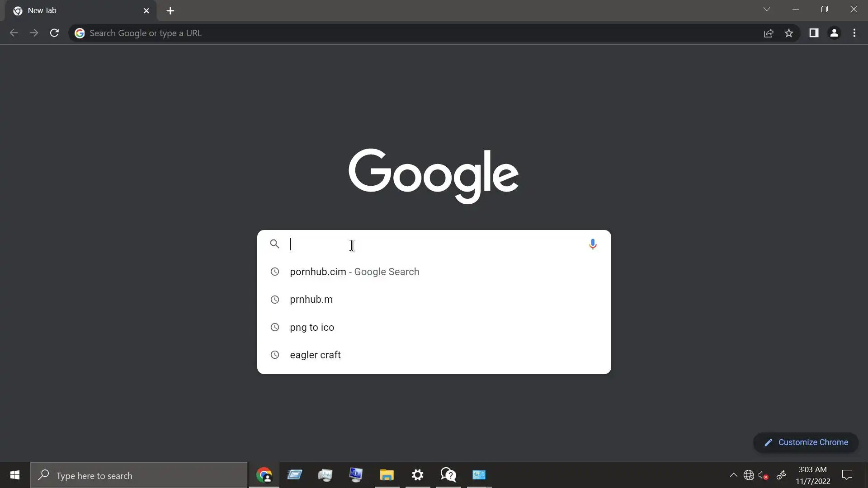
Task: Bookmark this tab with the star icon
Action: click(789, 33)
